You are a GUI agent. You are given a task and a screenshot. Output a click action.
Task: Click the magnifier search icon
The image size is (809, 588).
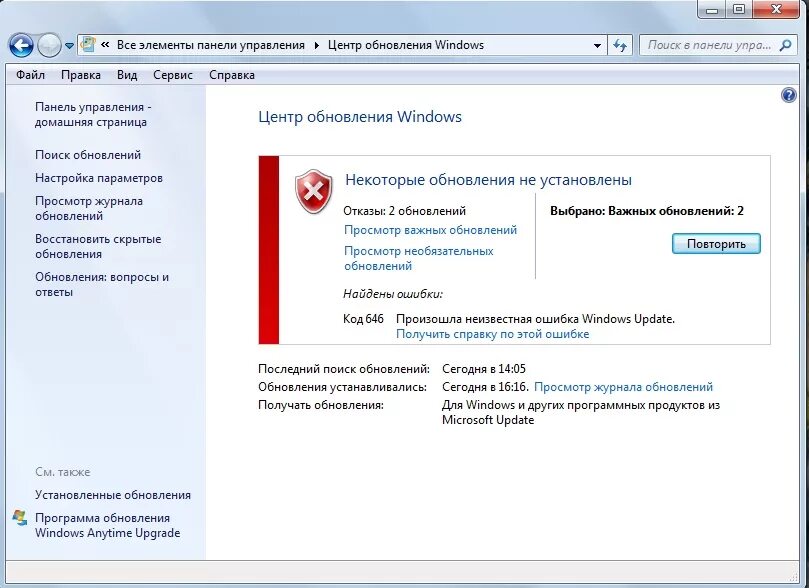pyautogui.click(x=785, y=45)
